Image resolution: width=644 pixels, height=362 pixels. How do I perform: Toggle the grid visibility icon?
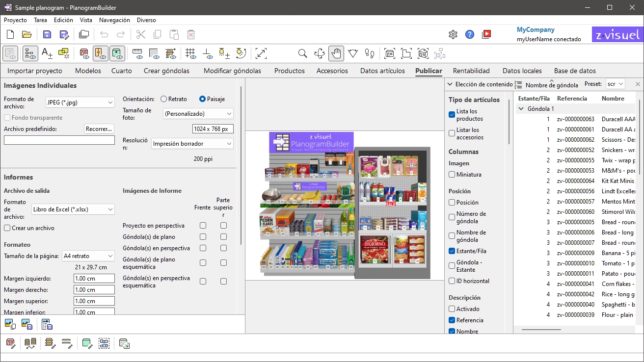pyautogui.click(x=191, y=53)
